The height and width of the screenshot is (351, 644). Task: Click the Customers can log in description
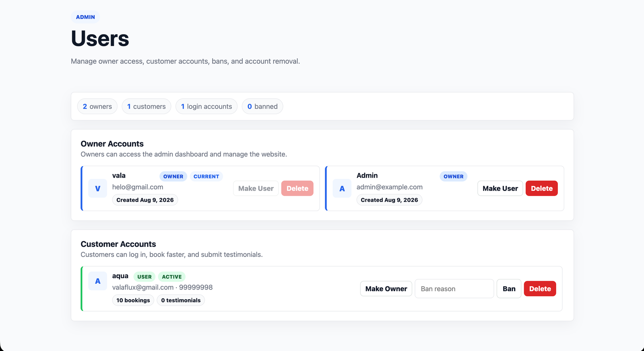click(x=171, y=255)
